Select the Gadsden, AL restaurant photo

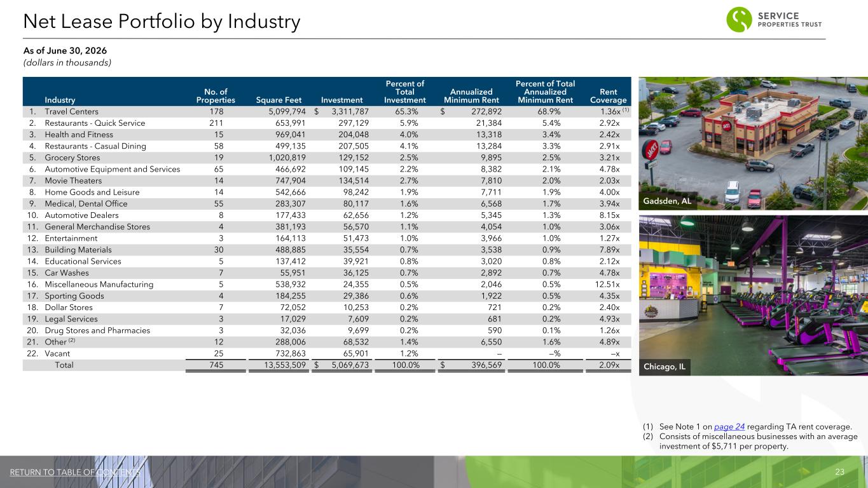753,144
